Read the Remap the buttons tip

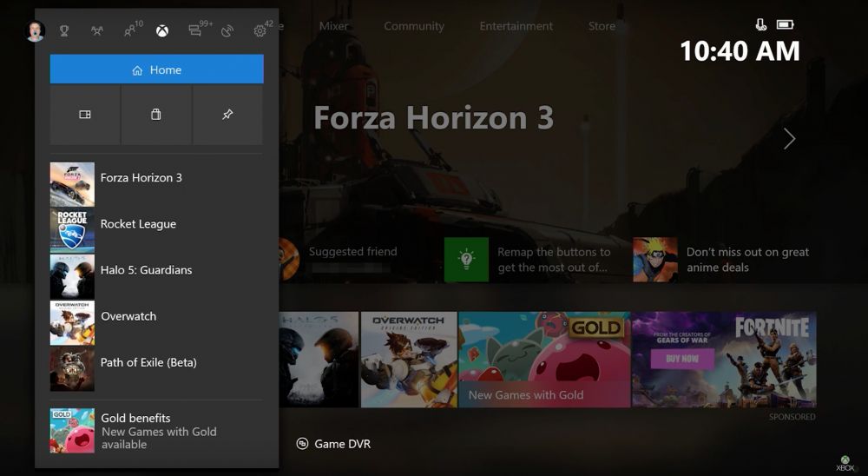pos(554,260)
